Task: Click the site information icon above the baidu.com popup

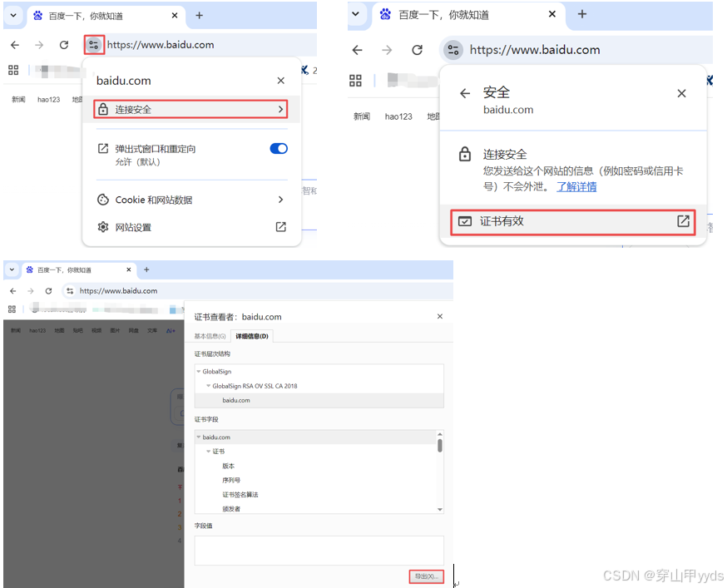Action: click(94, 45)
